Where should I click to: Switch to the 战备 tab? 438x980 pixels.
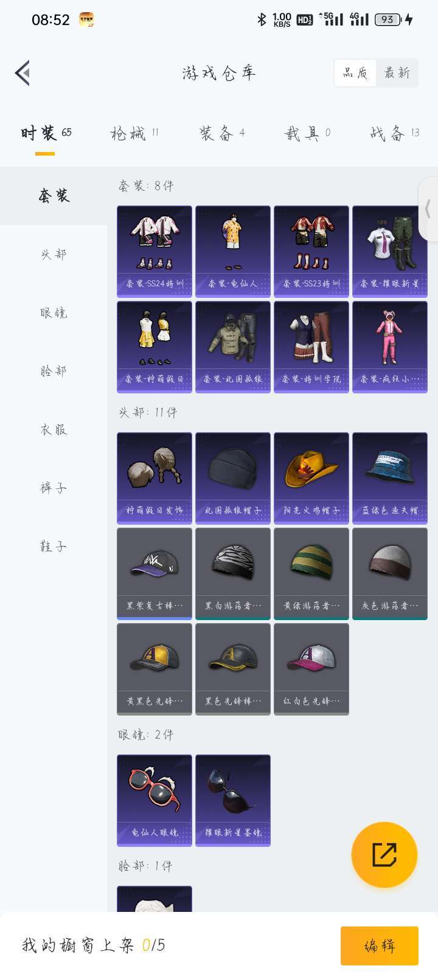pos(395,133)
